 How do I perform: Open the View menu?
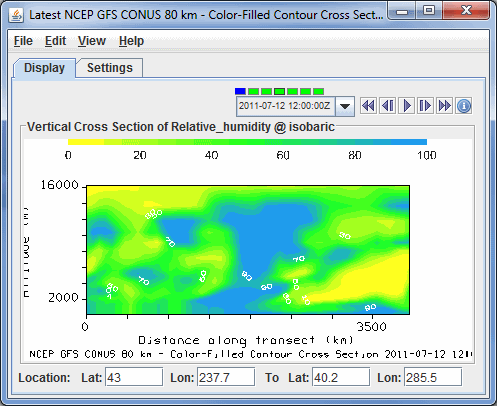(x=92, y=41)
